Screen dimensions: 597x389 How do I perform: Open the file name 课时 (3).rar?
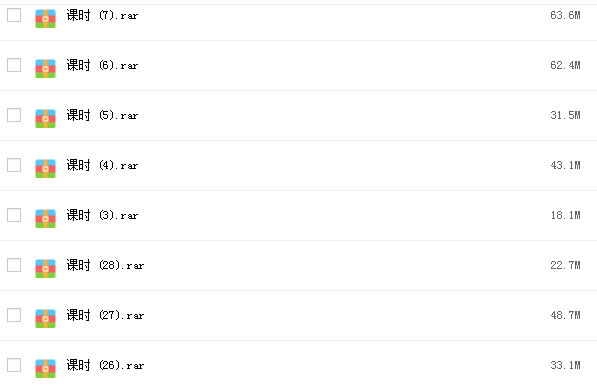[x=102, y=215]
